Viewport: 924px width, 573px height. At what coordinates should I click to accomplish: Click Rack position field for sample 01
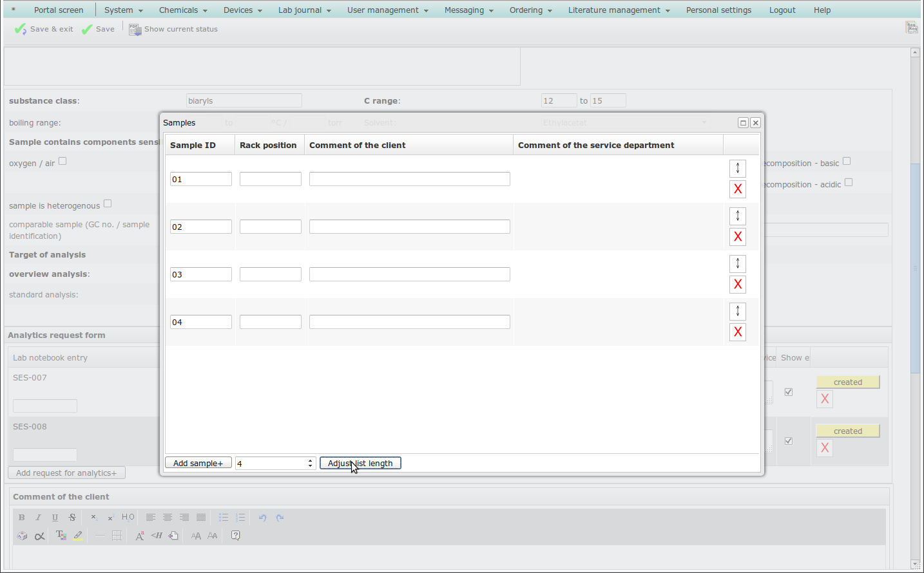coord(271,180)
